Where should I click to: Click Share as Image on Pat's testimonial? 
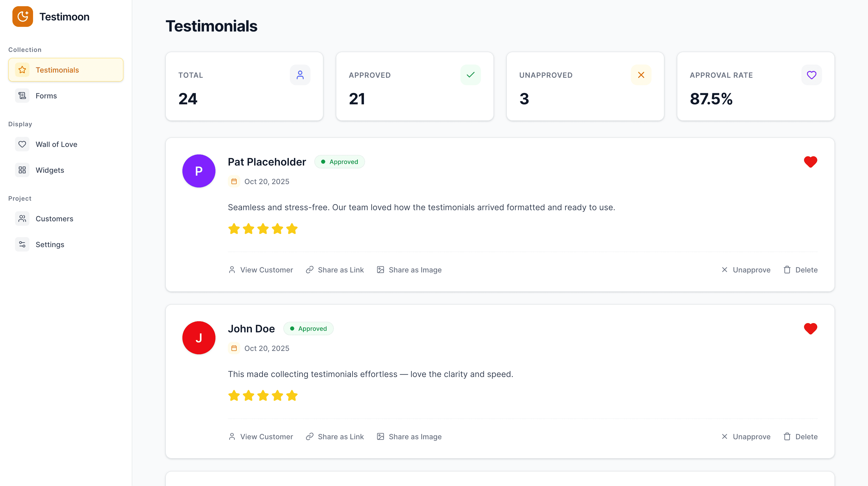(409, 270)
